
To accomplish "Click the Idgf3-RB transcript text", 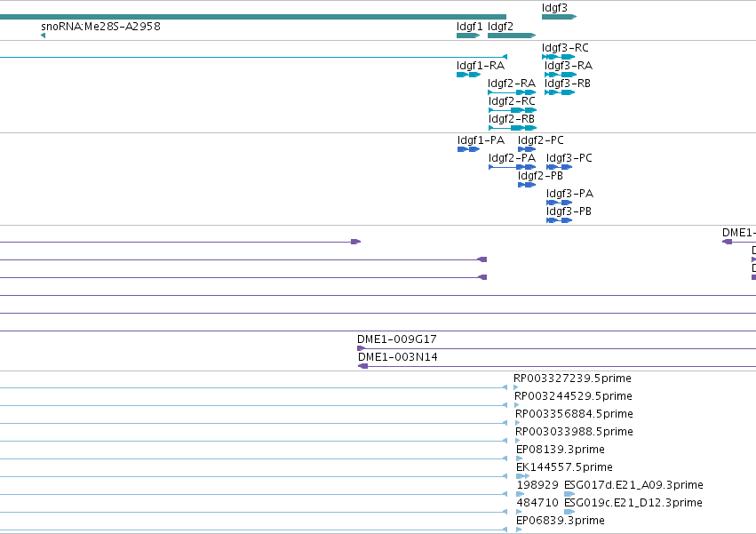I will (568, 84).
